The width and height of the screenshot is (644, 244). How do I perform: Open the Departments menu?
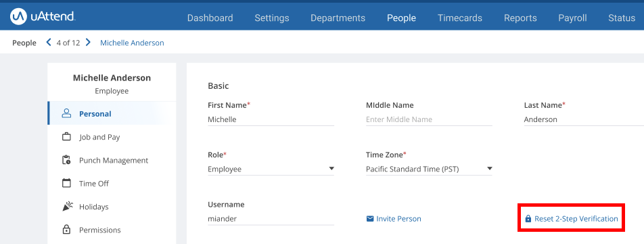[x=338, y=18]
